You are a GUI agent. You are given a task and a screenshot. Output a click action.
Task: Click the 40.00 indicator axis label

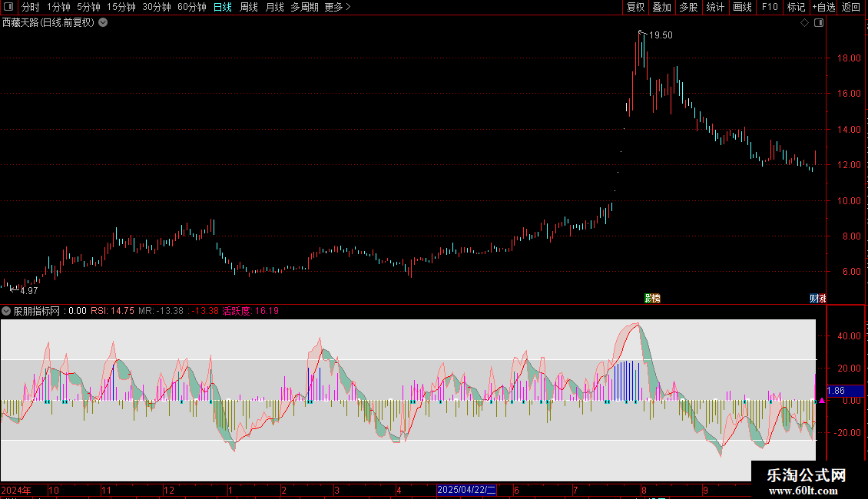(849, 335)
